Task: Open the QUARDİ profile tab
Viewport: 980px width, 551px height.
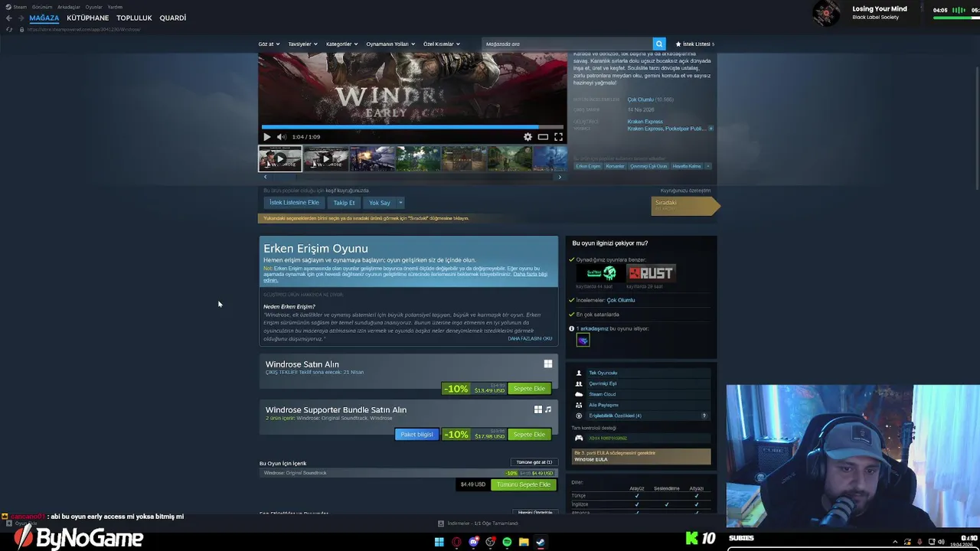Action: pos(173,18)
